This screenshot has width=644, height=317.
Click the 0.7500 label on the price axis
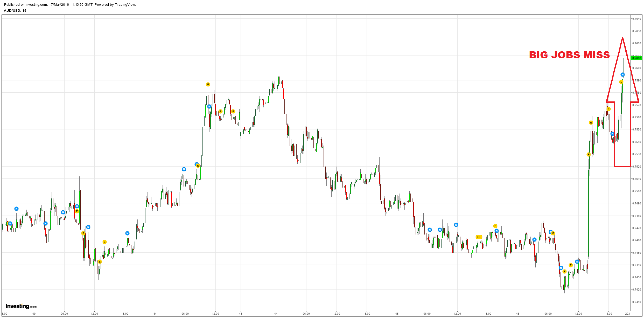[636, 191]
